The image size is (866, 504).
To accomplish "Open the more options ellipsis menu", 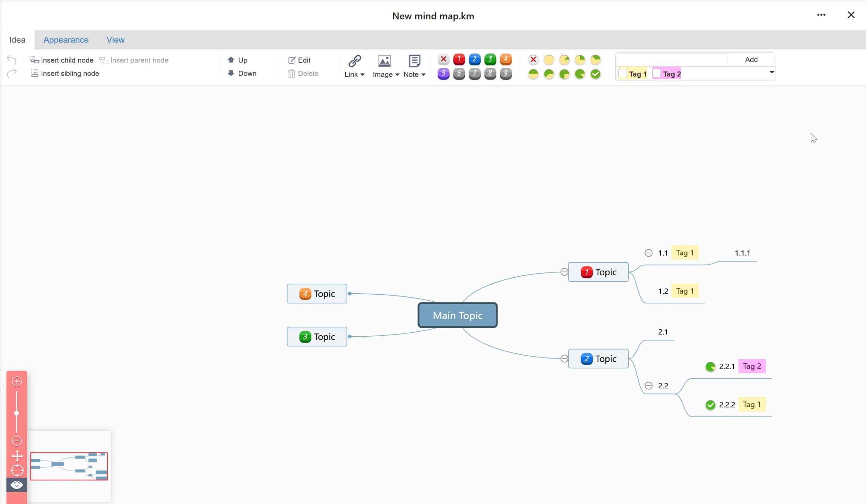I will [x=821, y=15].
